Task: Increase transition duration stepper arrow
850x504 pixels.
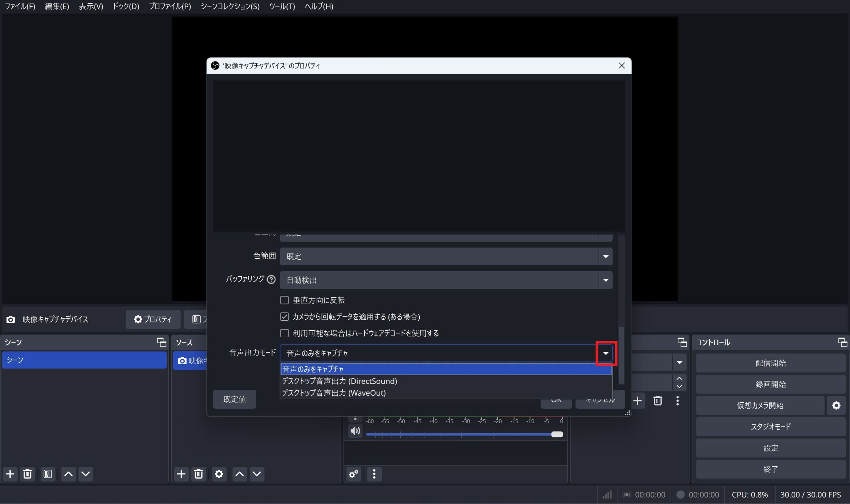Action: pyautogui.click(x=679, y=378)
